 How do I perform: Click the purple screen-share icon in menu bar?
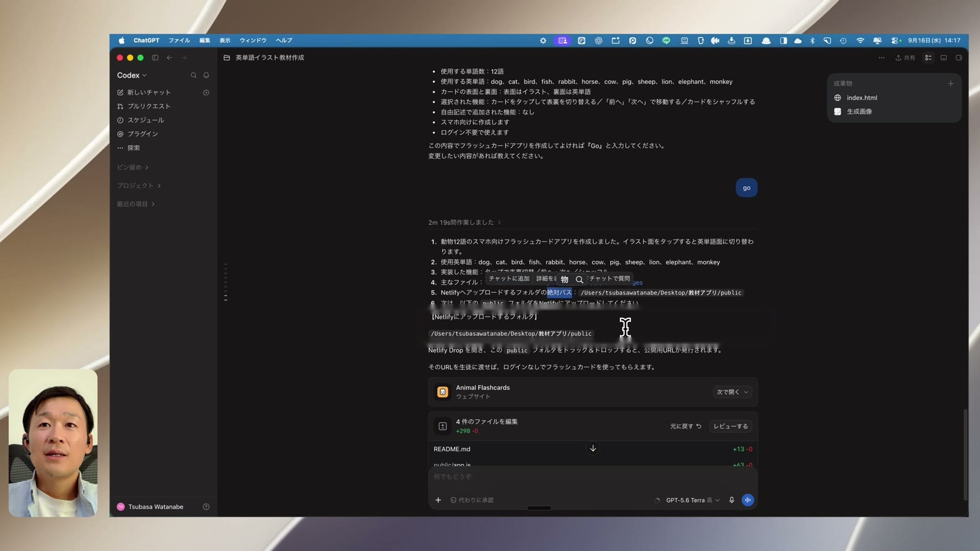[x=562, y=40]
